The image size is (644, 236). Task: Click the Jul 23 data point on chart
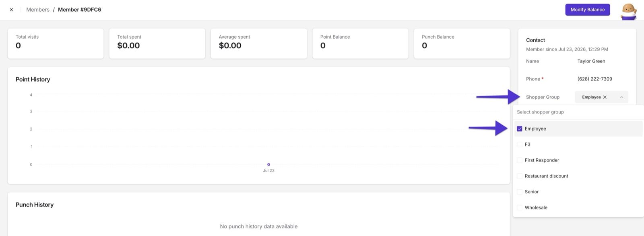[x=268, y=164]
